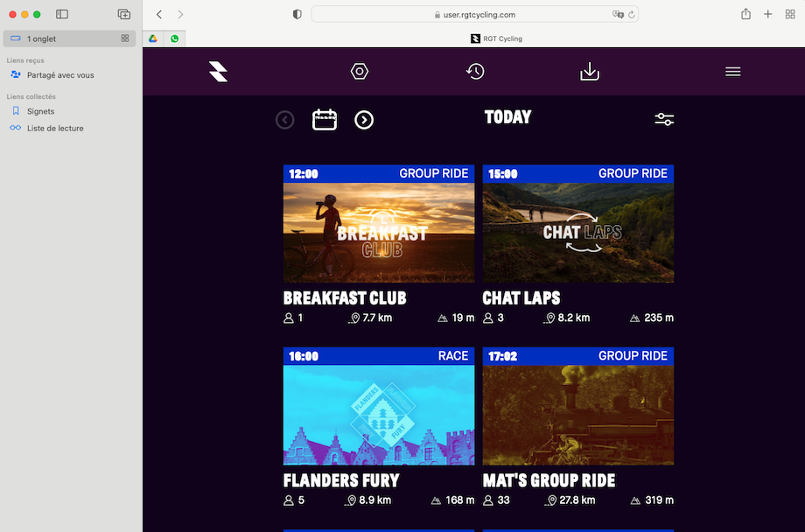Open the hexagon settings icon in RGT header
Image resolution: width=805 pixels, height=532 pixels.
pyautogui.click(x=360, y=72)
